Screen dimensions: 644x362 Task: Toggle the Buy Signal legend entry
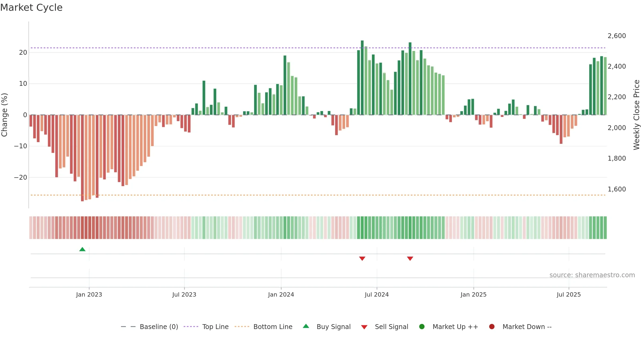[x=327, y=327]
